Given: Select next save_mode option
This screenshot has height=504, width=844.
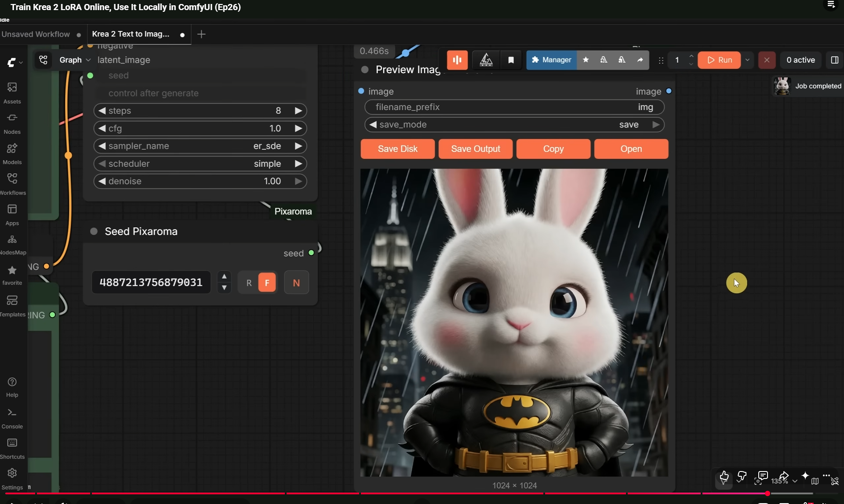Looking at the screenshot, I should click(x=656, y=125).
